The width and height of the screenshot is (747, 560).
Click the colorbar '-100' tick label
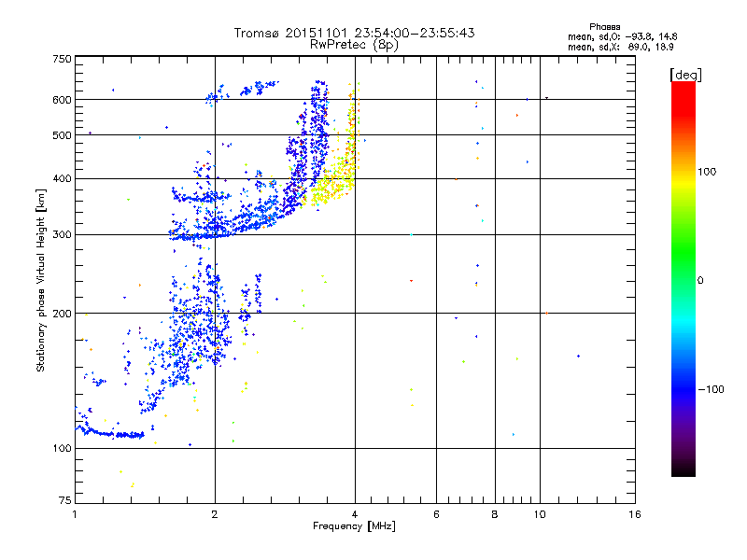coord(711,389)
